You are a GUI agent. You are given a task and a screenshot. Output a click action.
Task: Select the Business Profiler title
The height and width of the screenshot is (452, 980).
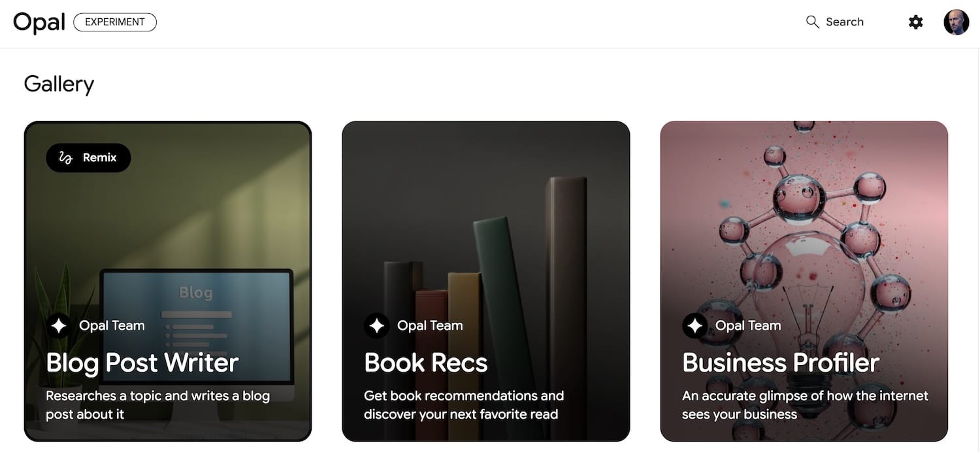[x=781, y=363]
